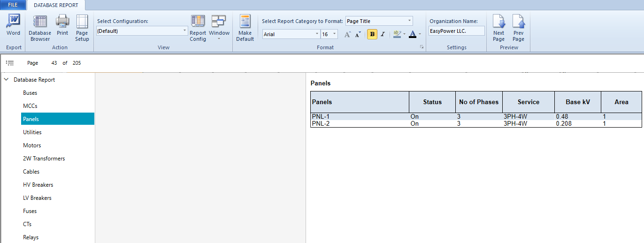Image resolution: width=644 pixels, height=243 pixels.
Task: Click the 0.48 Base kV value
Action: click(562, 116)
